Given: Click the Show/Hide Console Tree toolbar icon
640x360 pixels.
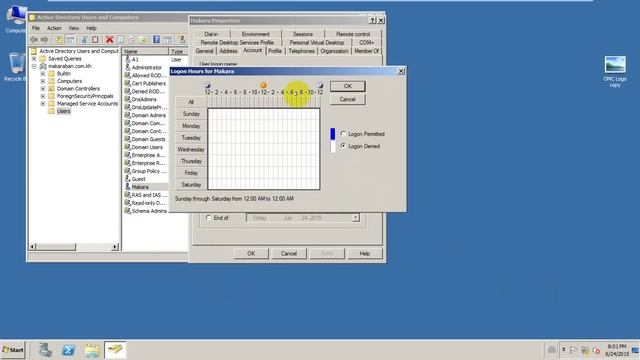Looking at the screenshot, I should pos(71,39).
